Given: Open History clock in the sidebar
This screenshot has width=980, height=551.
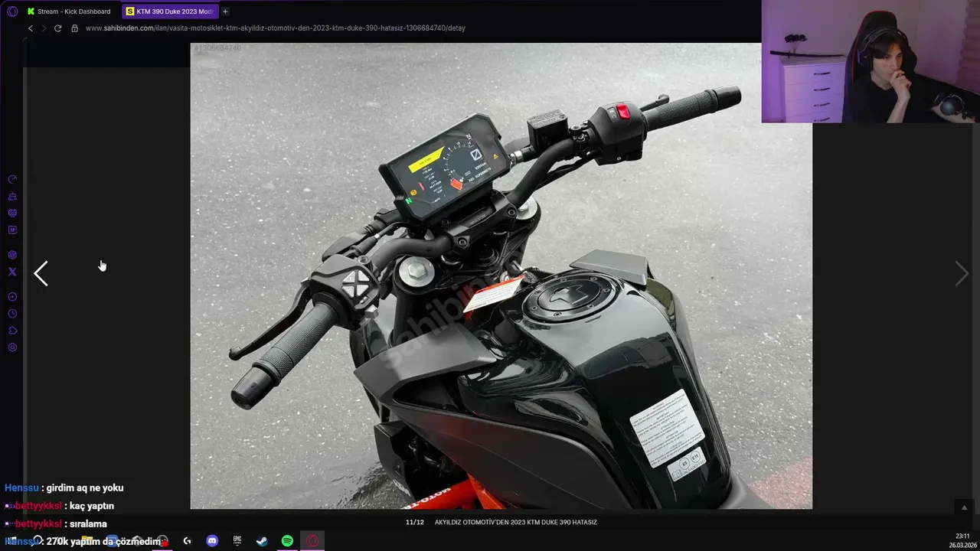Looking at the screenshot, I should tap(12, 314).
